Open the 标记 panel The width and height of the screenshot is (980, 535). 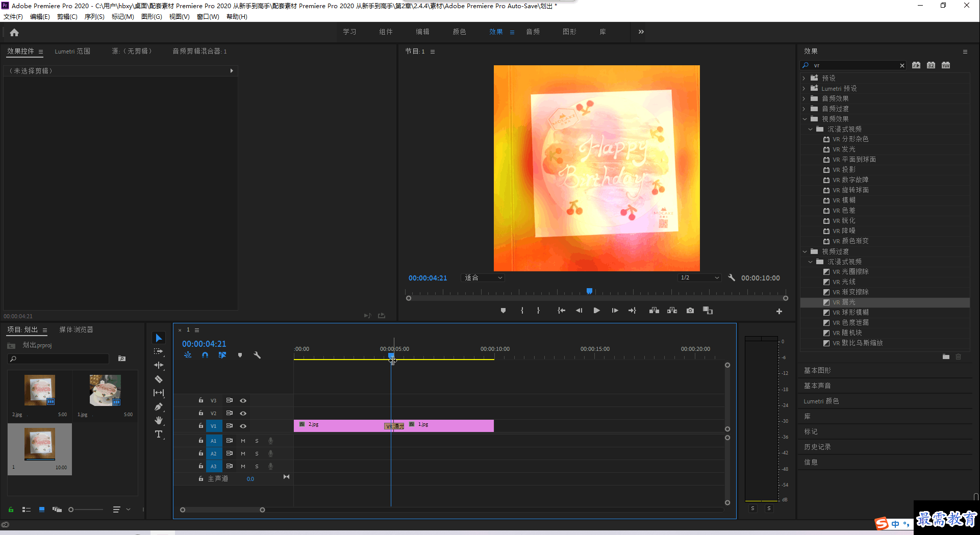(811, 431)
